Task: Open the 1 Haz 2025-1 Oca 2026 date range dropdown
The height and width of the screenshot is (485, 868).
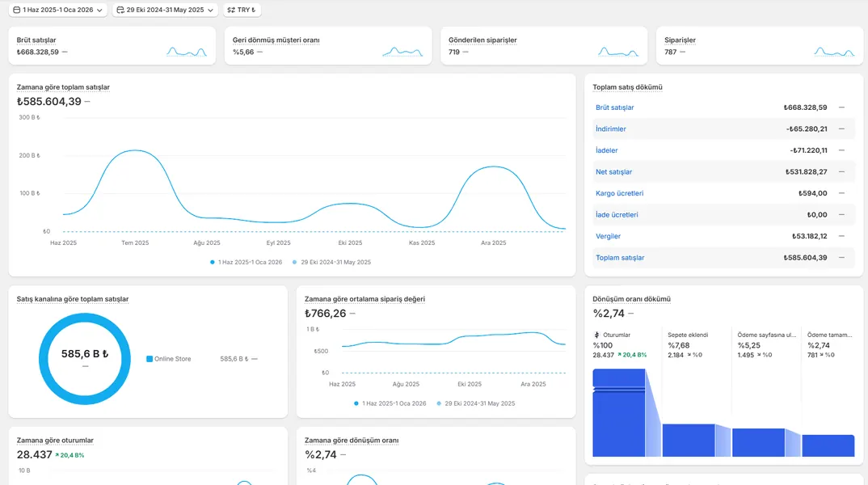Action: pyautogui.click(x=57, y=10)
